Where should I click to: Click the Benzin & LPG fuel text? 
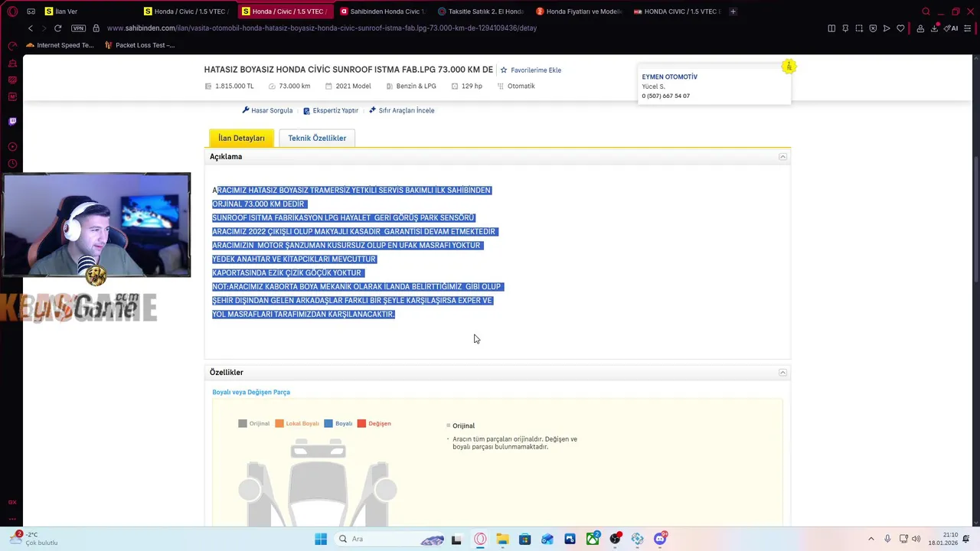(x=416, y=86)
